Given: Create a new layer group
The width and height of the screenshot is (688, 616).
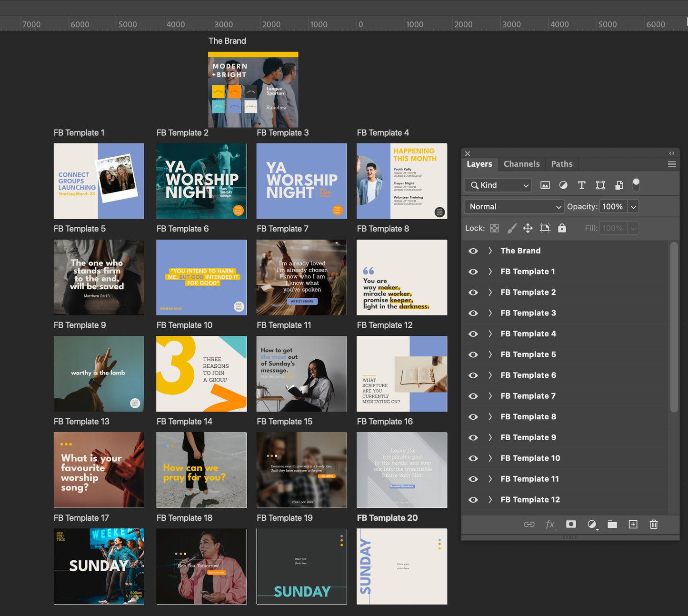Looking at the screenshot, I should 612,524.
